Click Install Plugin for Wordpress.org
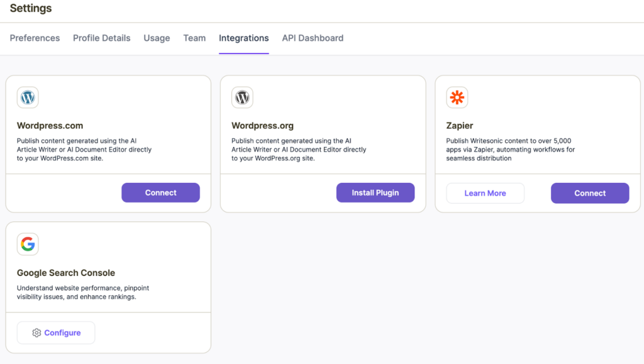Image resolution: width=644 pixels, height=364 pixels. coord(375,192)
